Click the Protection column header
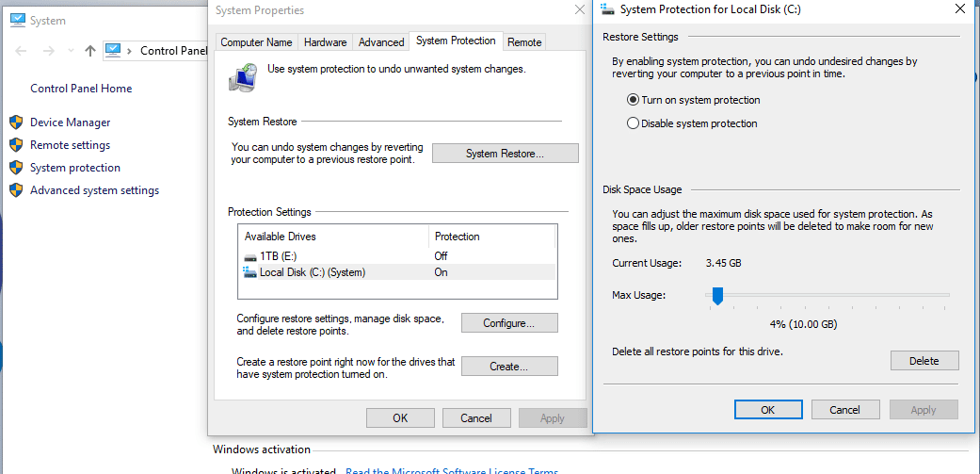The image size is (980, 474). [x=491, y=237]
